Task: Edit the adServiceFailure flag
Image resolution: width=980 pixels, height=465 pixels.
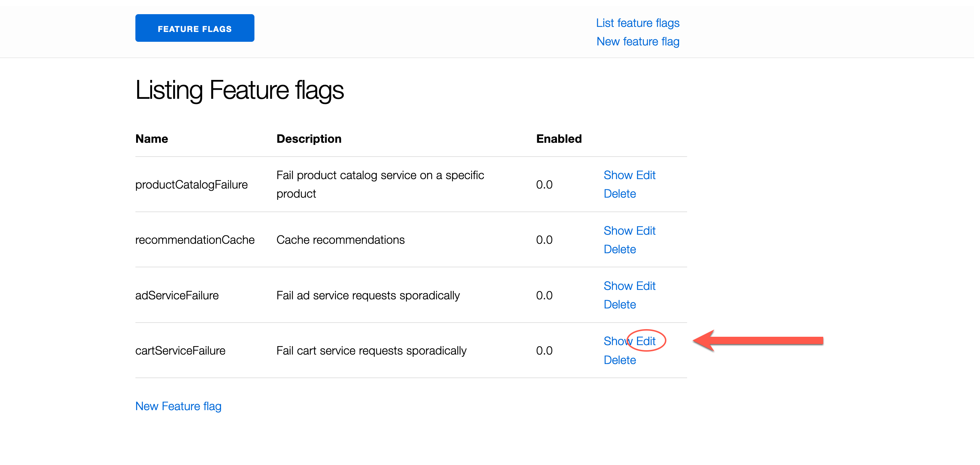Action: pos(646,286)
